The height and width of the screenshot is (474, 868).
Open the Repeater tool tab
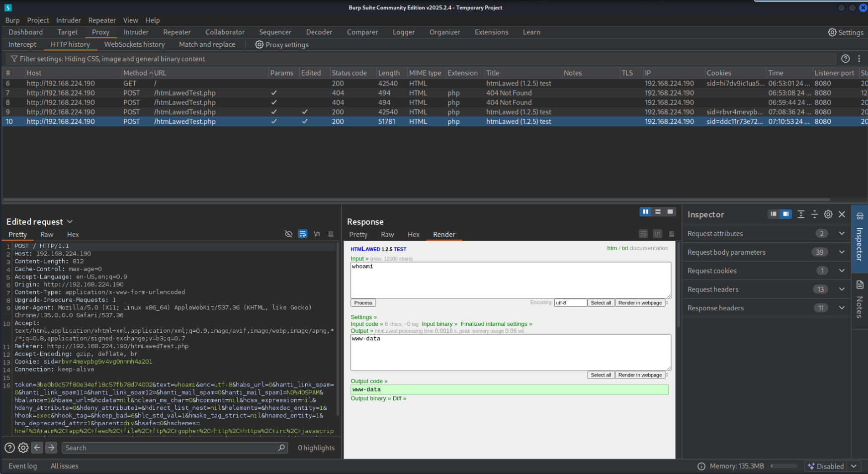pos(177,32)
